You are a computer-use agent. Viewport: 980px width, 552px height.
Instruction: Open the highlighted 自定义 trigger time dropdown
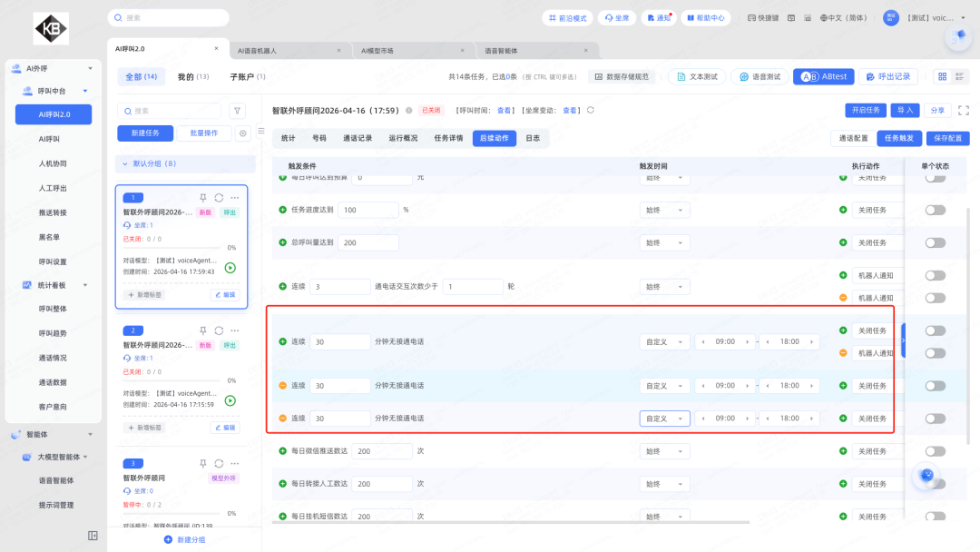point(665,419)
